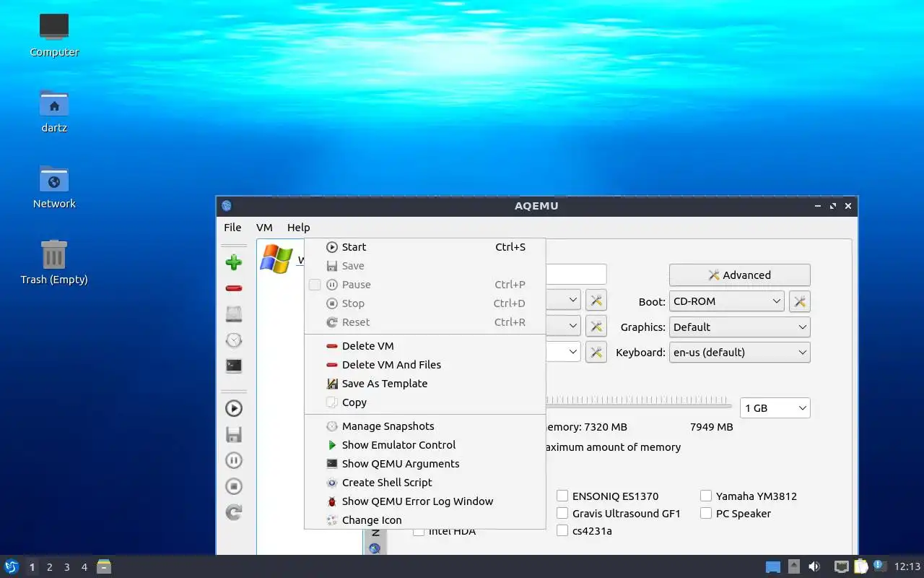Choose Show Emulator Control menu entry
924x578 pixels.
click(424, 445)
